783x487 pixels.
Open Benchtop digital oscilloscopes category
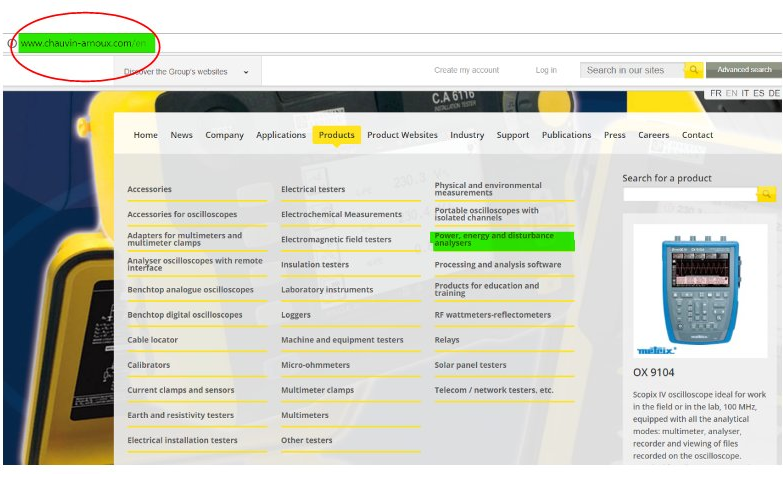pyautogui.click(x=184, y=315)
